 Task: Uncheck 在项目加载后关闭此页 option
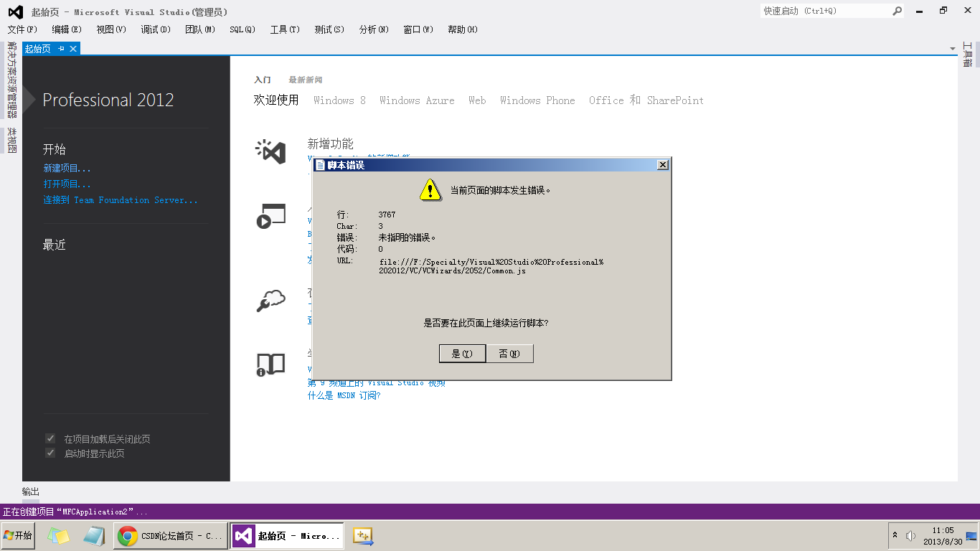point(50,438)
